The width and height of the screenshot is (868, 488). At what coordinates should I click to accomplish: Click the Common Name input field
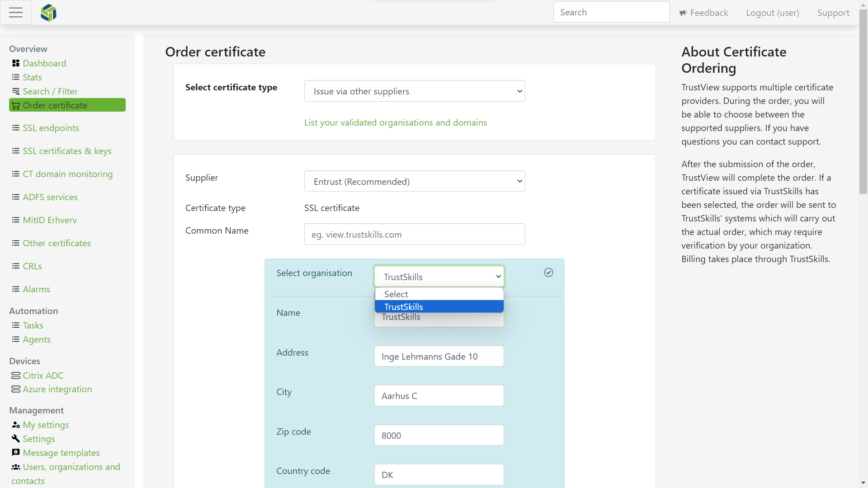[415, 235]
